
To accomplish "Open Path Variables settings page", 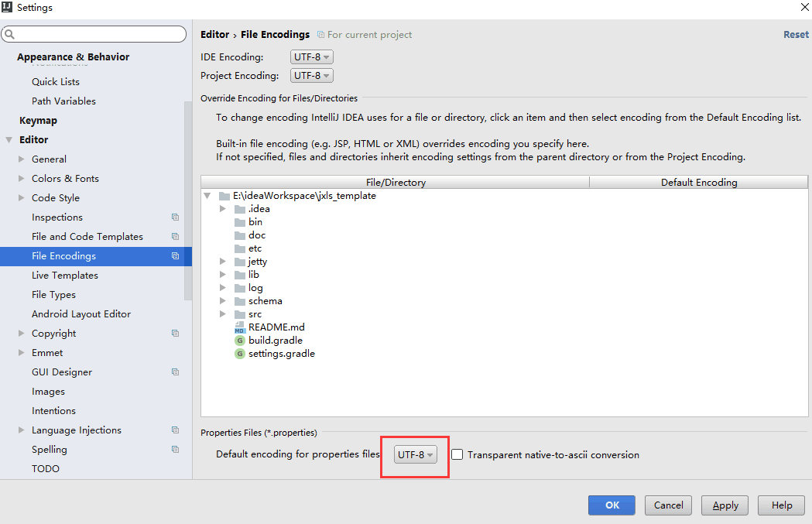I will (x=63, y=101).
